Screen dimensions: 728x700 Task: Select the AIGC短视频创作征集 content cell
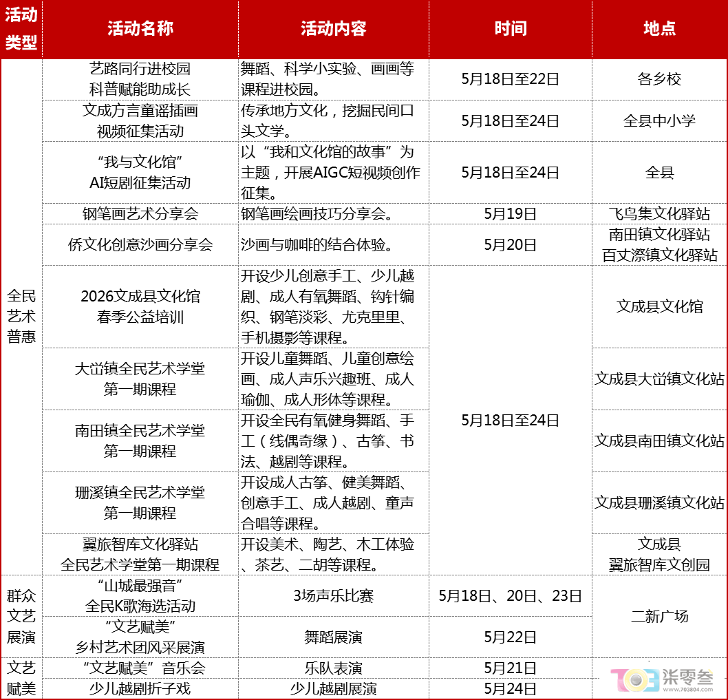click(x=333, y=172)
